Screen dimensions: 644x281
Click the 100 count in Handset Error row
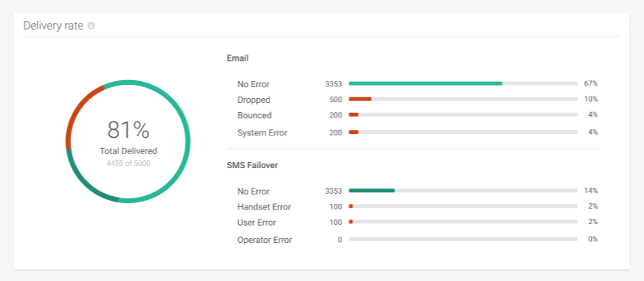click(x=336, y=206)
